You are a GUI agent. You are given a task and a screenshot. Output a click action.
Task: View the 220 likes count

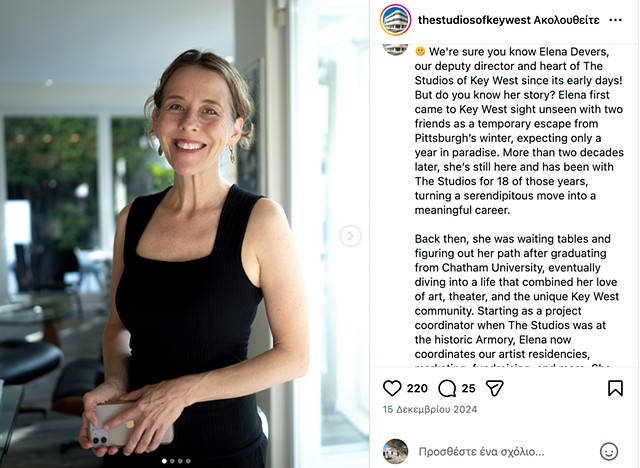(x=417, y=388)
